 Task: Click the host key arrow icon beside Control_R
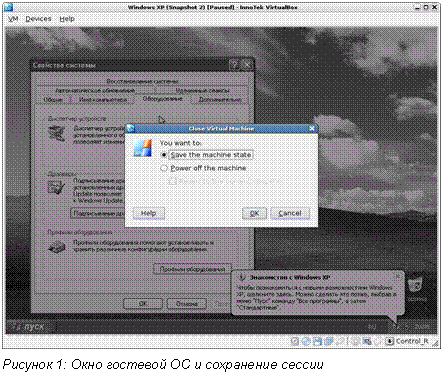click(389, 341)
